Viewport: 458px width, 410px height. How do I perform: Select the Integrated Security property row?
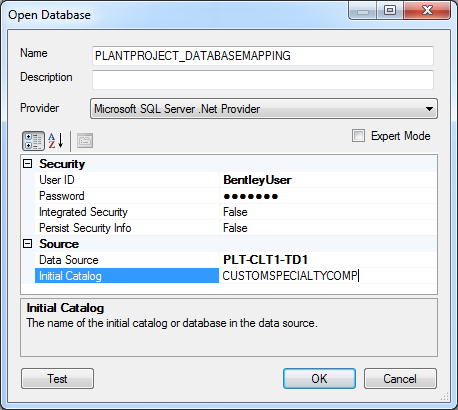tap(236, 212)
